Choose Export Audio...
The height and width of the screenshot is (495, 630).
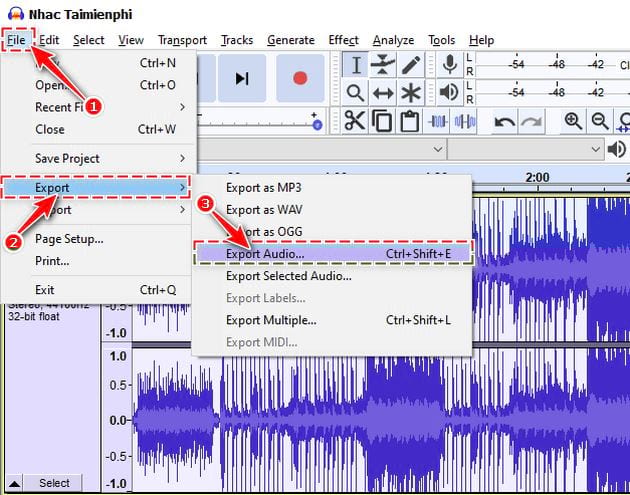(333, 254)
